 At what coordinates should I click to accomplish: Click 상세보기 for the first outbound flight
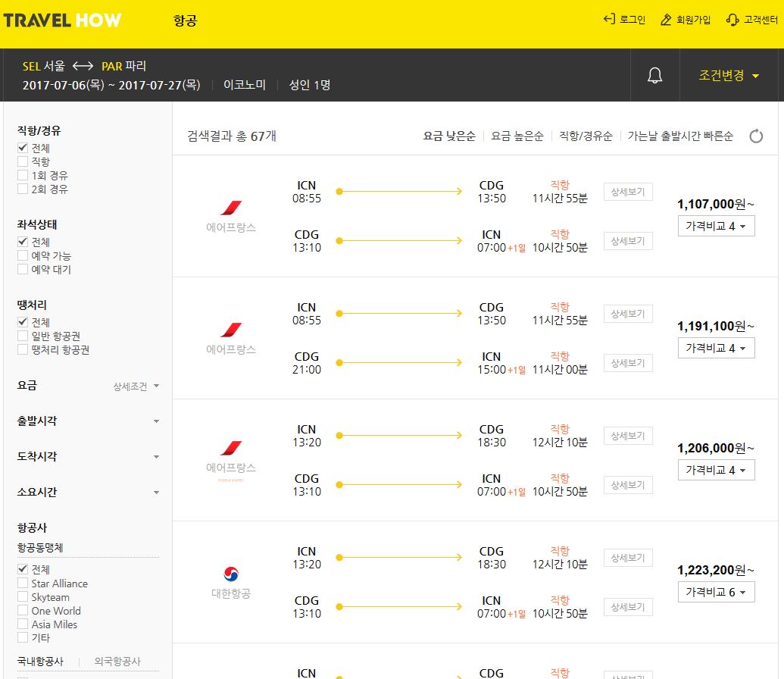click(x=628, y=192)
